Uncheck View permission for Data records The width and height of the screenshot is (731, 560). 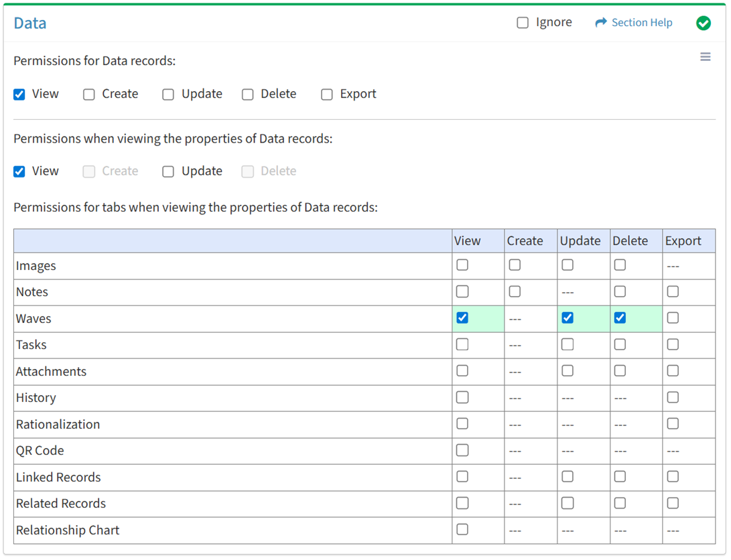coord(19,94)
